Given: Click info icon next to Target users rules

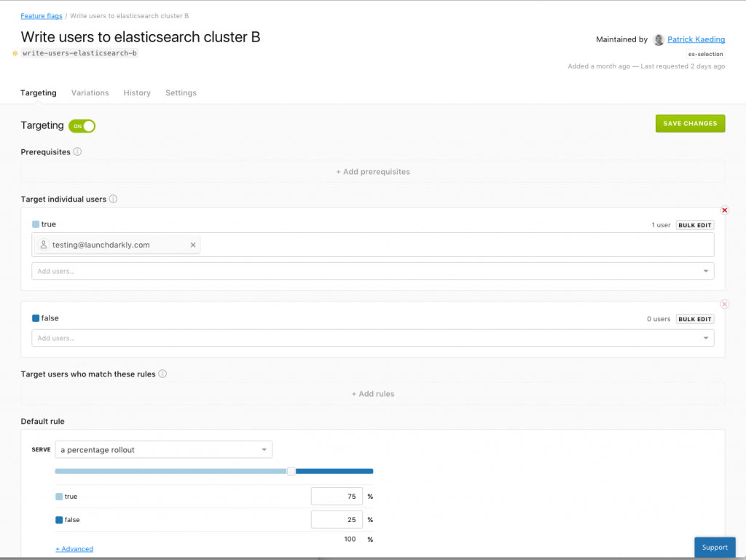Looking at the screenshot, I should 162,374.
